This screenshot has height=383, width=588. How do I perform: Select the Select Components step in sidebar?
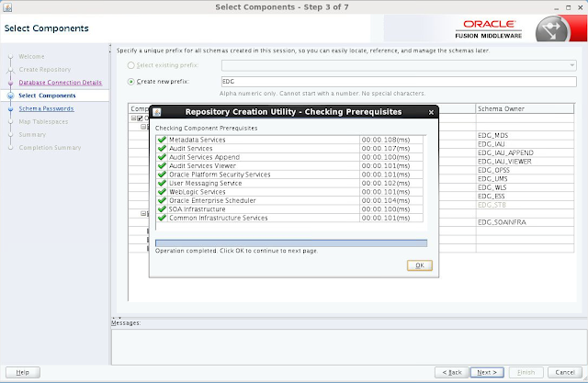pos(47,96)
